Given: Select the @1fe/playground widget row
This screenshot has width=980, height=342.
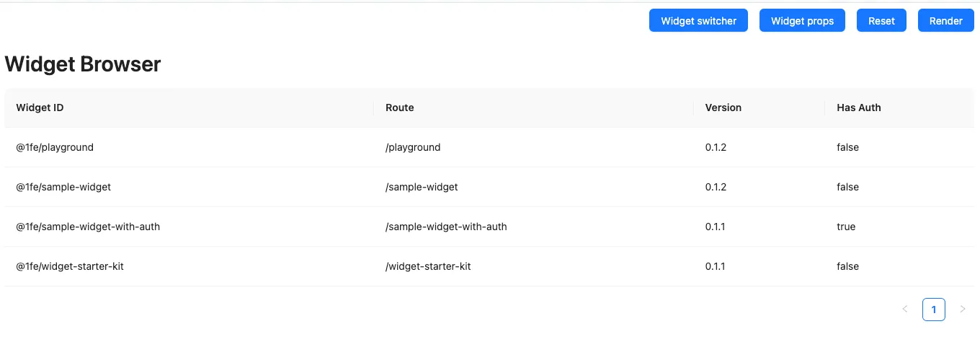Looking at the screenshot, I should click(489, 147).
